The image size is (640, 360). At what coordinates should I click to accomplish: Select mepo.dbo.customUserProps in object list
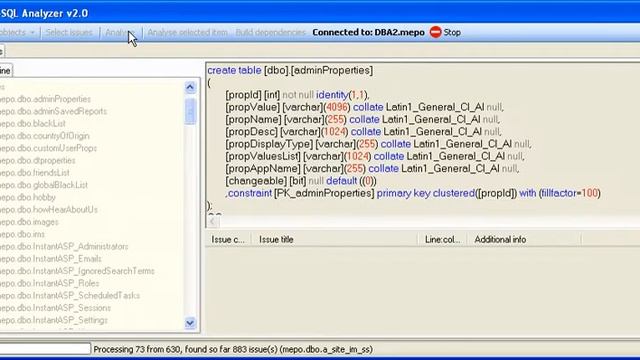(49, 148)
